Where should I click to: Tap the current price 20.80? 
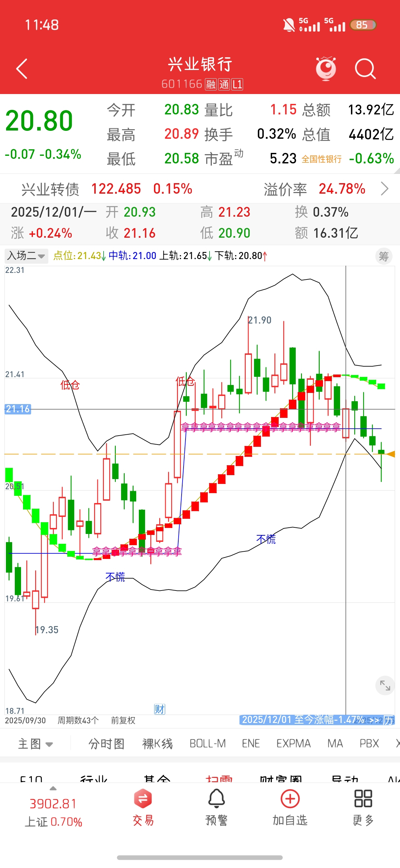39,121
